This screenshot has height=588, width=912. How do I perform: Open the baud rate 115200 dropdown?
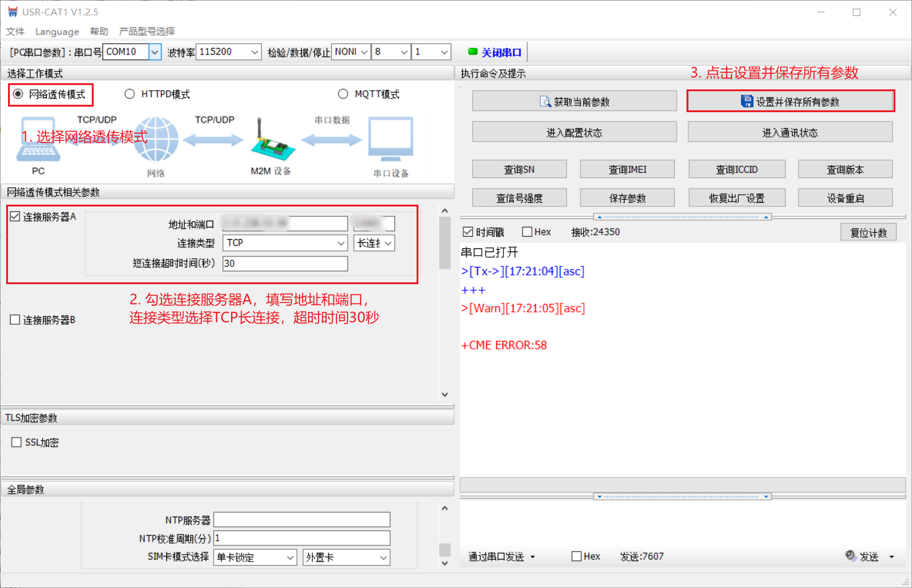pos(255,52)
